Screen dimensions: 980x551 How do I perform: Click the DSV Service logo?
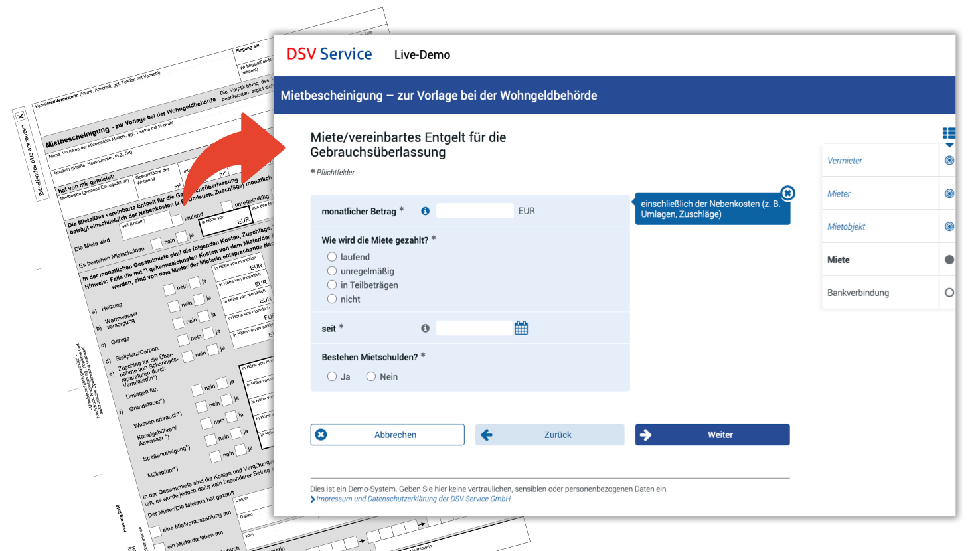click(x=329, y=54)
